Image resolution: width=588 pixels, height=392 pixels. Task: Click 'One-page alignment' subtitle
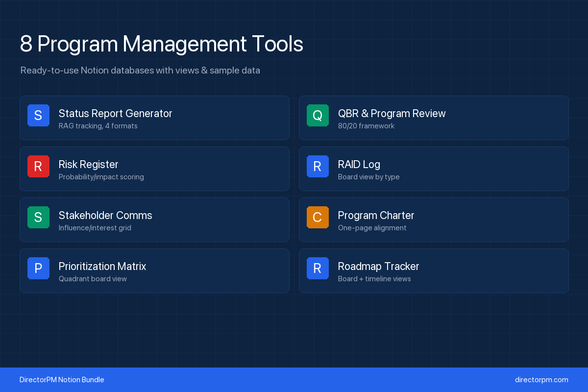point(372,228)
